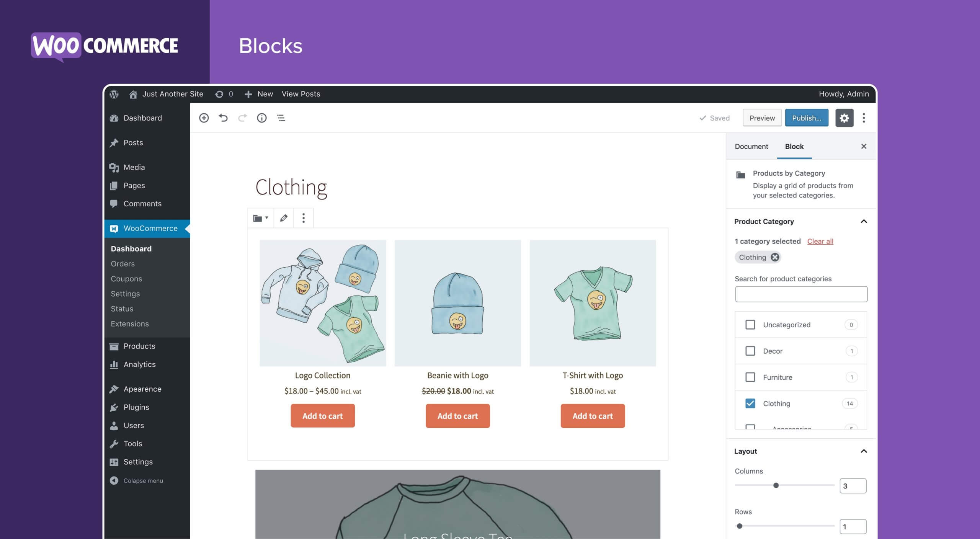Switch to the Document tab
This screenshot has height=539, width=980.
tap(750, 146)
